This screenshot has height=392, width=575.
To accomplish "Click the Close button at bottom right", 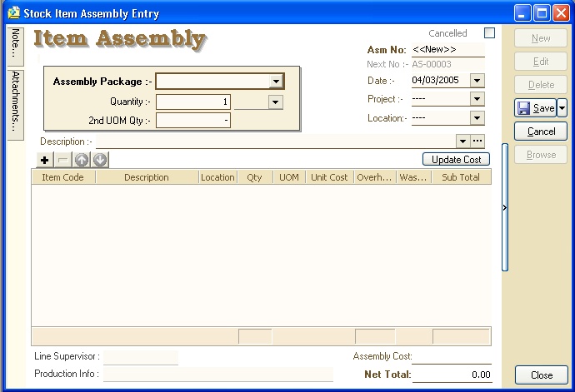I will click(541, 375).
